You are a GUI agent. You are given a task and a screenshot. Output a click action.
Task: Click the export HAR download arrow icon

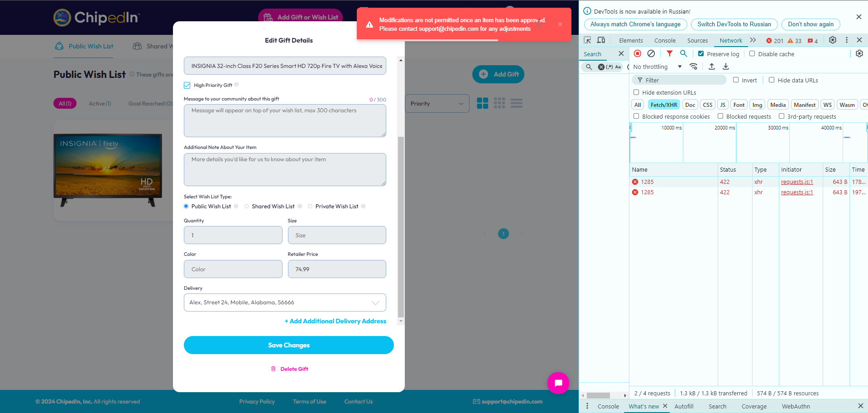[726, 67]
